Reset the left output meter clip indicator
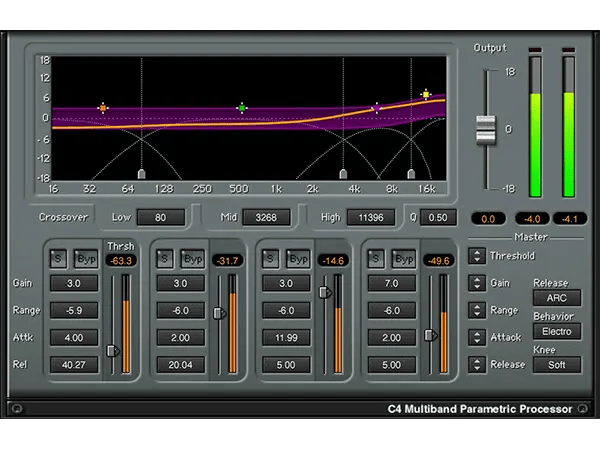 [x=535, y=50]
